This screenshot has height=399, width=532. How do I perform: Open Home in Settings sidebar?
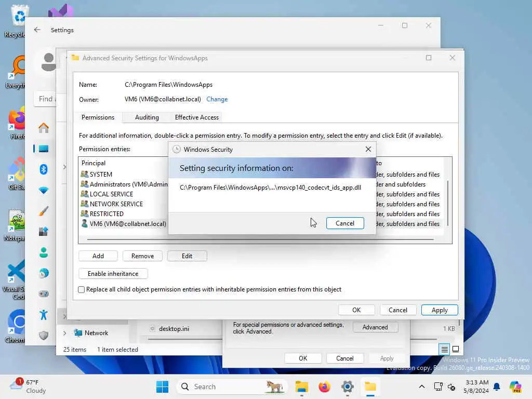pos(44,128)
